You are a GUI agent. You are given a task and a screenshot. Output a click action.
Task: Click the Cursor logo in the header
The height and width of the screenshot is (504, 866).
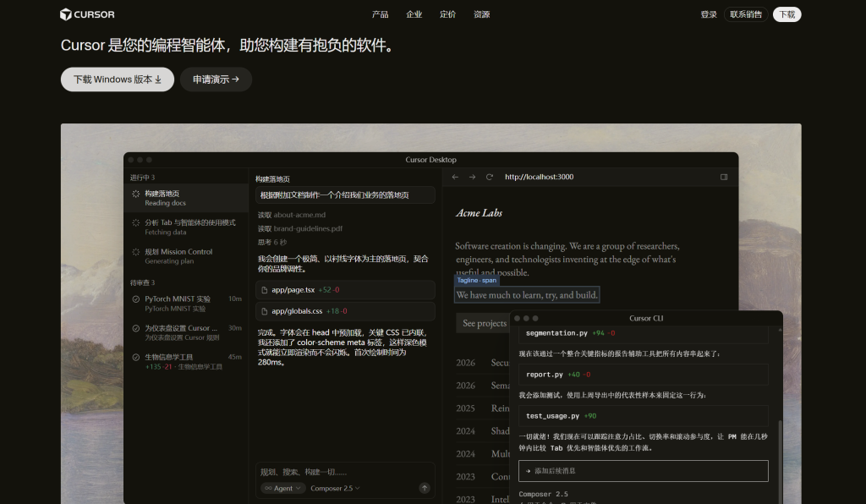[x=87, y=14]
